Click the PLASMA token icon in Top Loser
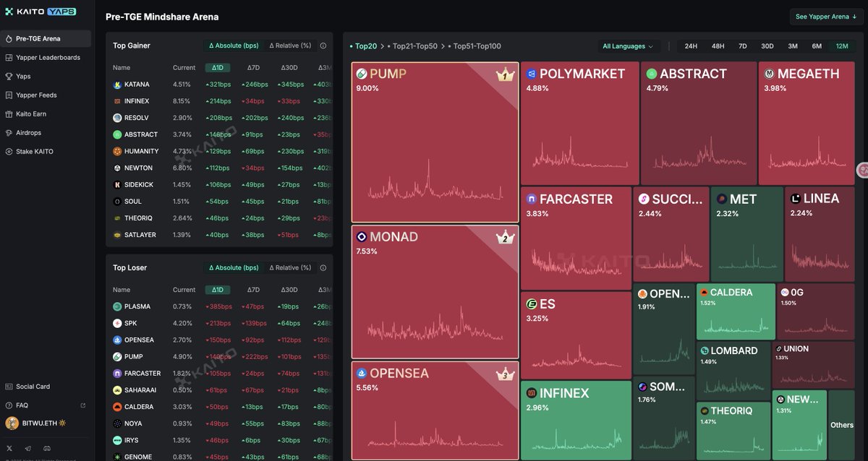The image size is (868, 461). [117, 306]
